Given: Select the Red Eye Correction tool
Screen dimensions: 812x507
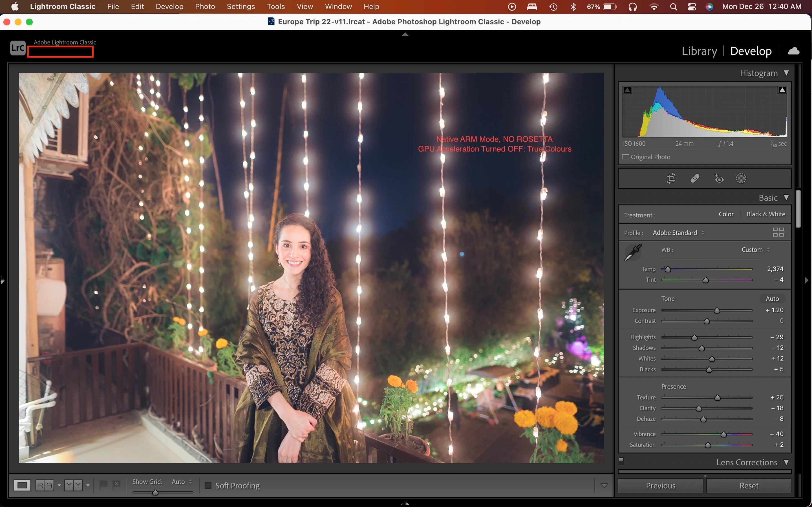Looking at the screenshot, I should point(718,178).
